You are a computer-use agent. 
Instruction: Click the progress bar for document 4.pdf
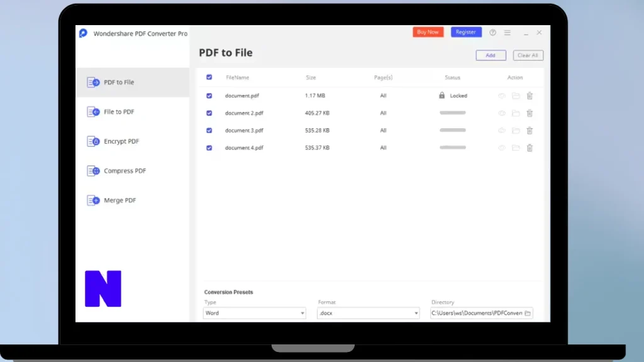pyautogui.click(x=453, y=147)
